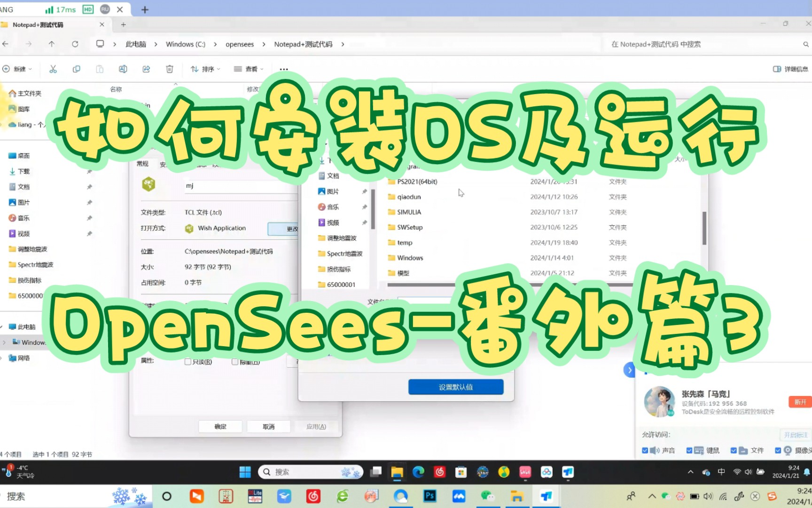Open WeChat on the local bottom taskbar
812x508 pixels.
[487, 496]
